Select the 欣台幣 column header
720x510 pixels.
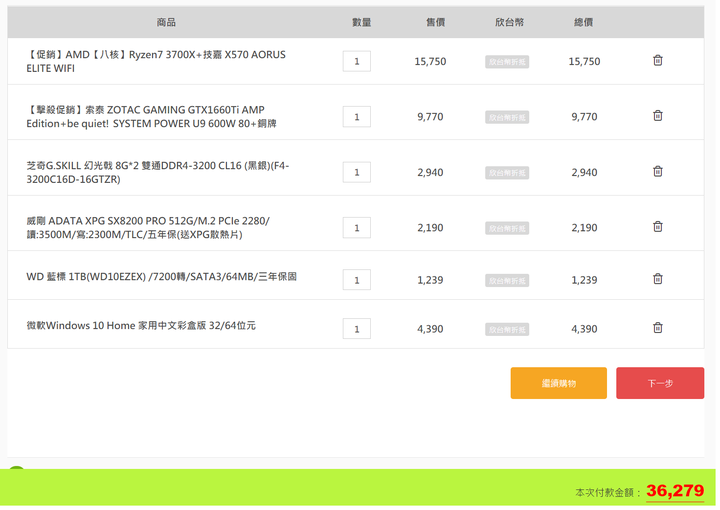click(509, 22)
